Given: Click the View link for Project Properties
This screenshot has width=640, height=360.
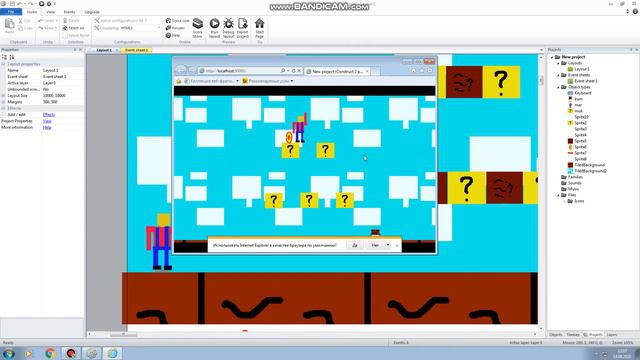Looking at the screenshot, I should point(47,121).
